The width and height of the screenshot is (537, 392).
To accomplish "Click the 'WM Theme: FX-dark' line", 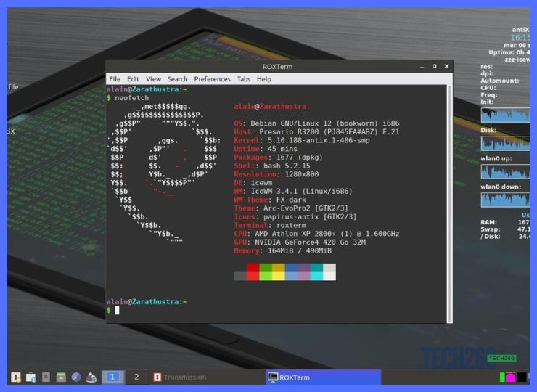I will (270, 200).
